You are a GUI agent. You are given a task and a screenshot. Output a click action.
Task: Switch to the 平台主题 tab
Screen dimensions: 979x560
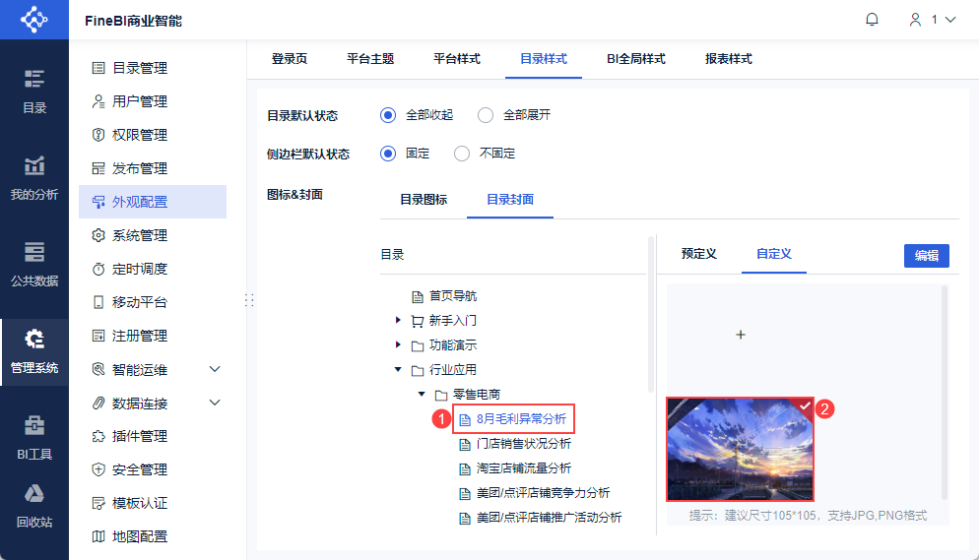[370, 59]
